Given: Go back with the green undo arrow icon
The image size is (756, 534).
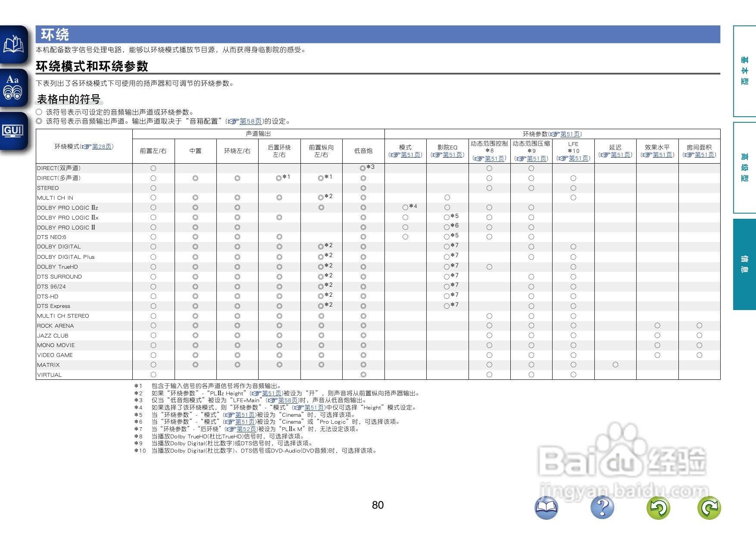Looking at the screenshot, I should (x=658, y=507).
